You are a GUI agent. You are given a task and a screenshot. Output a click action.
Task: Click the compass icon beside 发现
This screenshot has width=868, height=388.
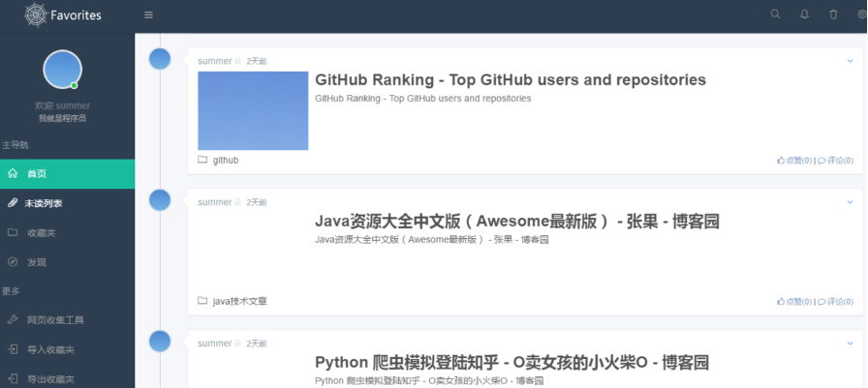point(13,261)
